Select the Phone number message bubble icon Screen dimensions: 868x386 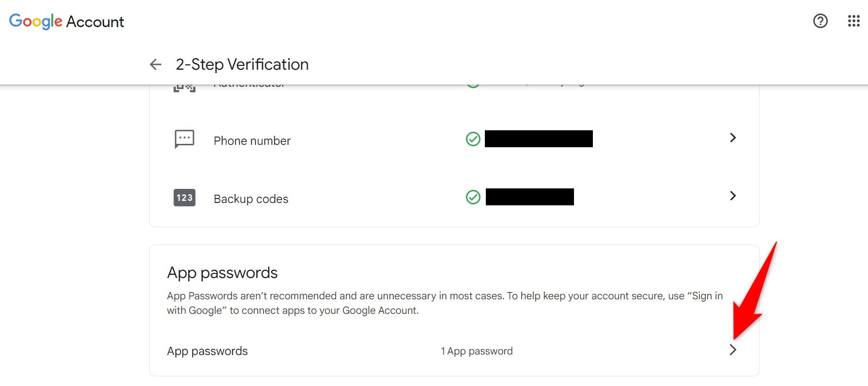(184, 139)
